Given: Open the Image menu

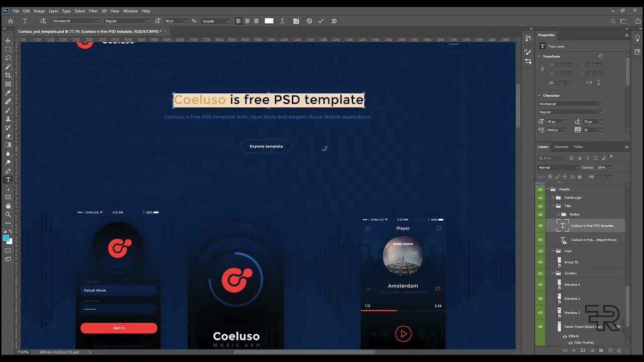Looking at the screenshot, I should click(x=39, y=11).
